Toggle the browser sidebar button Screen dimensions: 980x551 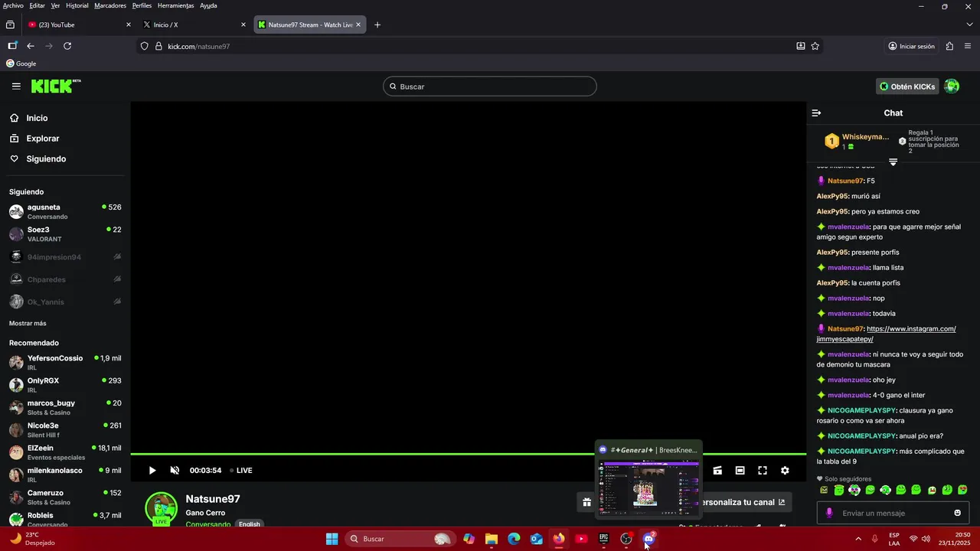[x=12, y=46]
